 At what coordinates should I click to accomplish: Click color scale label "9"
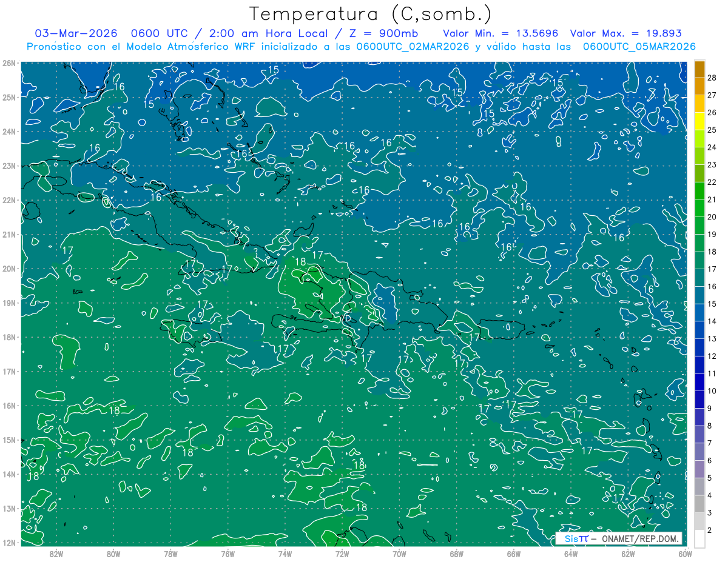[x=709, y=408]
